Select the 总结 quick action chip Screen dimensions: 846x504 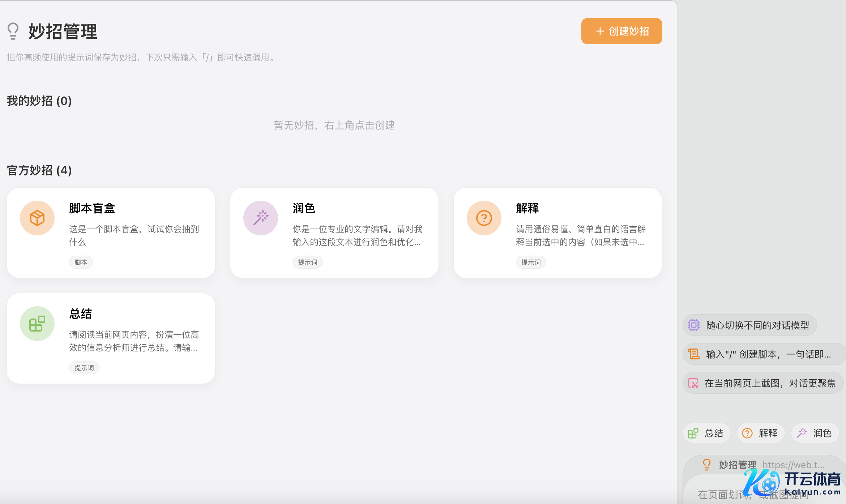tap(706, 433)
